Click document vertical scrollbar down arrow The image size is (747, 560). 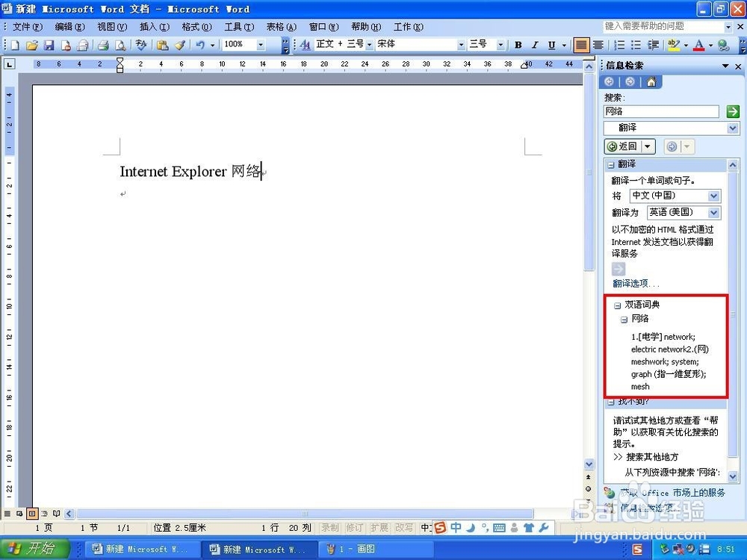[x=589, y=464]
